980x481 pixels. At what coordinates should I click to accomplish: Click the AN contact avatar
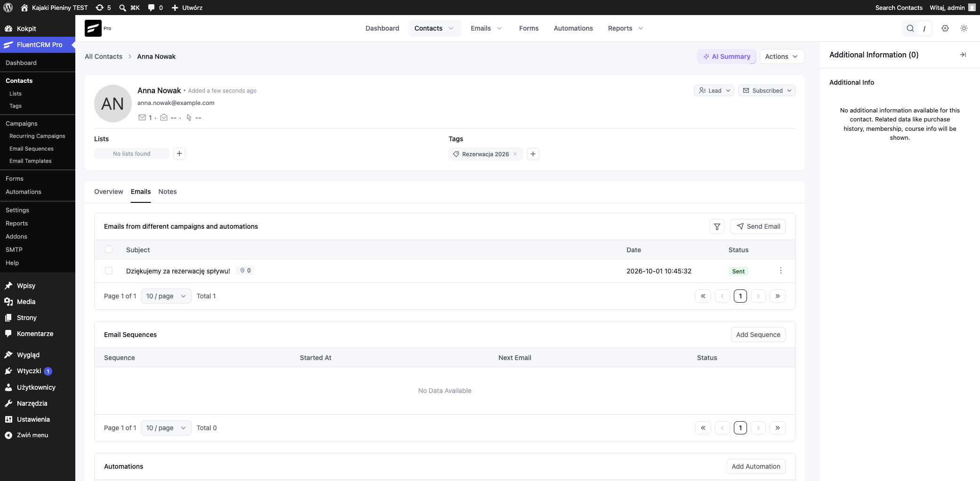click(113, 104)
